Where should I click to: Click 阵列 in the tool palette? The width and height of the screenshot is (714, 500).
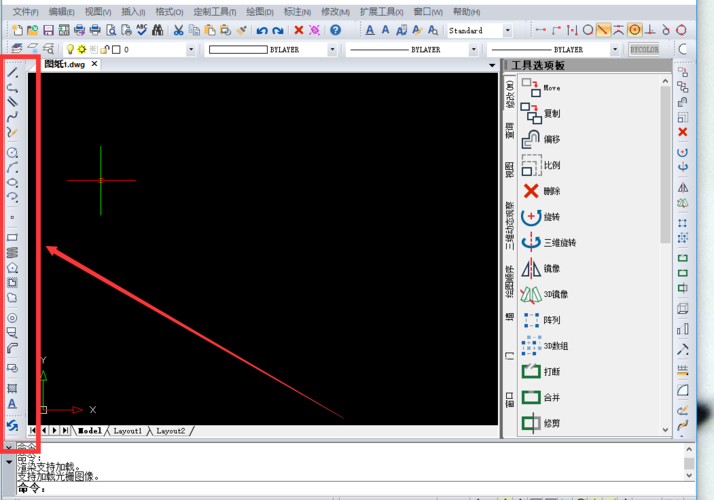(541, 320)
